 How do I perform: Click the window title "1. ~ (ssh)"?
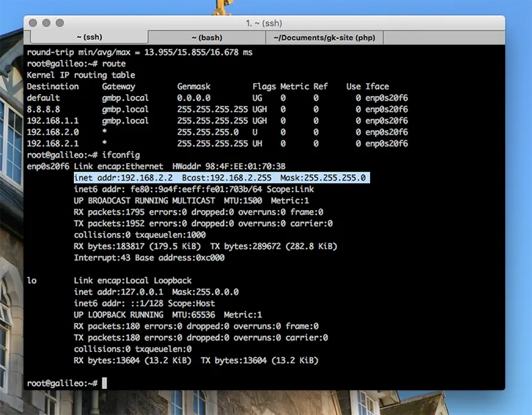[264, 23]
